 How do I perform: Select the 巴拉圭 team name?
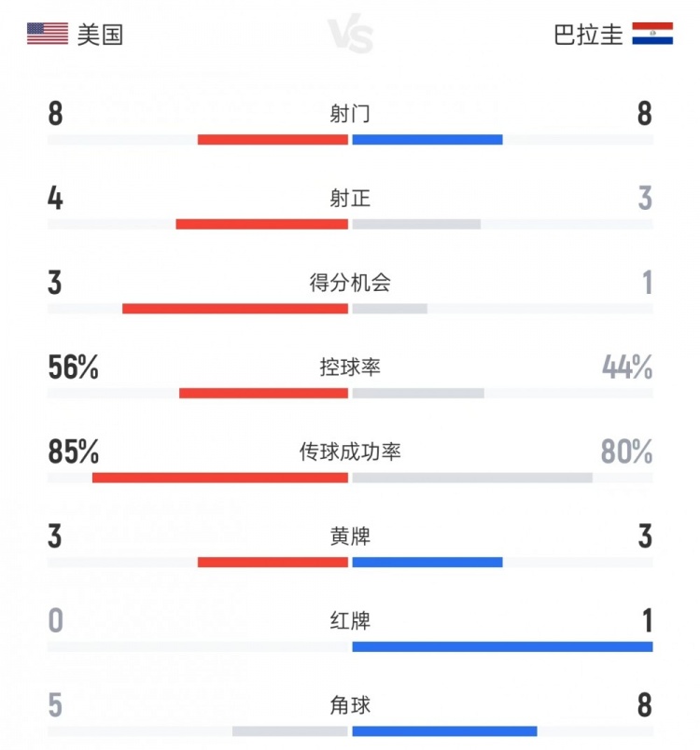pyautogui.click(x=588, y=35)
